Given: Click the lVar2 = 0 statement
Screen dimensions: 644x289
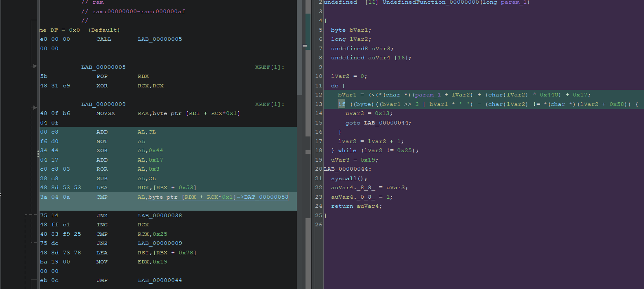Looking at the screenshot, I should click(349, 76).
